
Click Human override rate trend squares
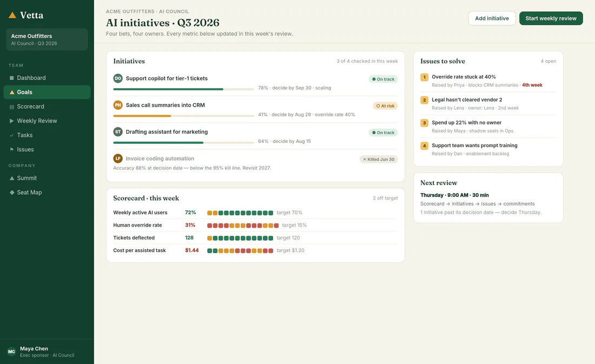point(243,226)
